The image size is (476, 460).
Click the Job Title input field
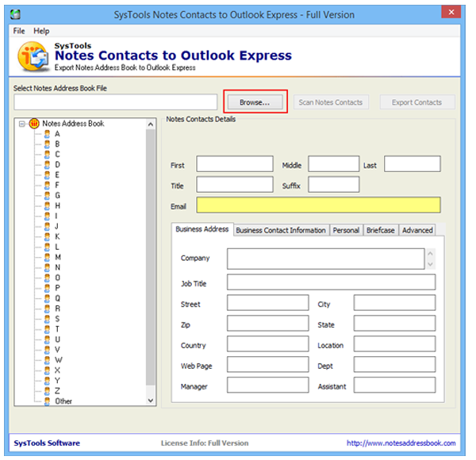[x=331, y=282]
